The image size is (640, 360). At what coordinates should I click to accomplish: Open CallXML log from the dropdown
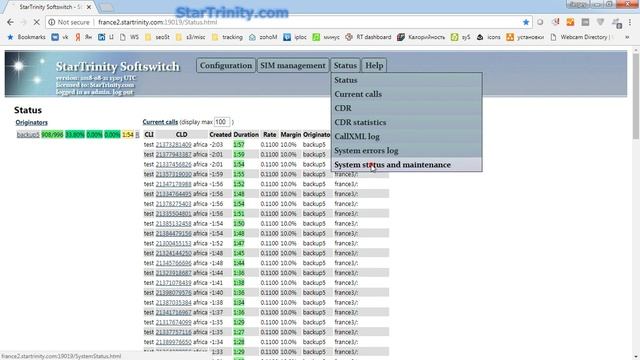point(407,136)
